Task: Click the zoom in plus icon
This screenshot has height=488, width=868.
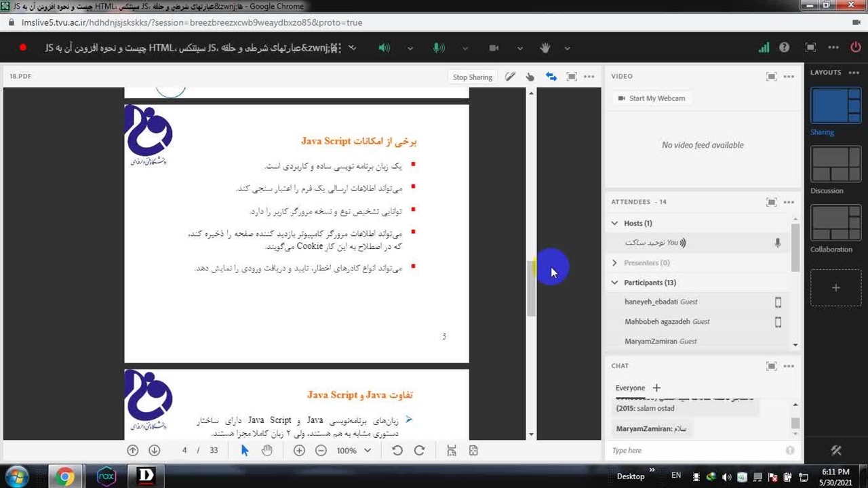Action: [299, 451]
